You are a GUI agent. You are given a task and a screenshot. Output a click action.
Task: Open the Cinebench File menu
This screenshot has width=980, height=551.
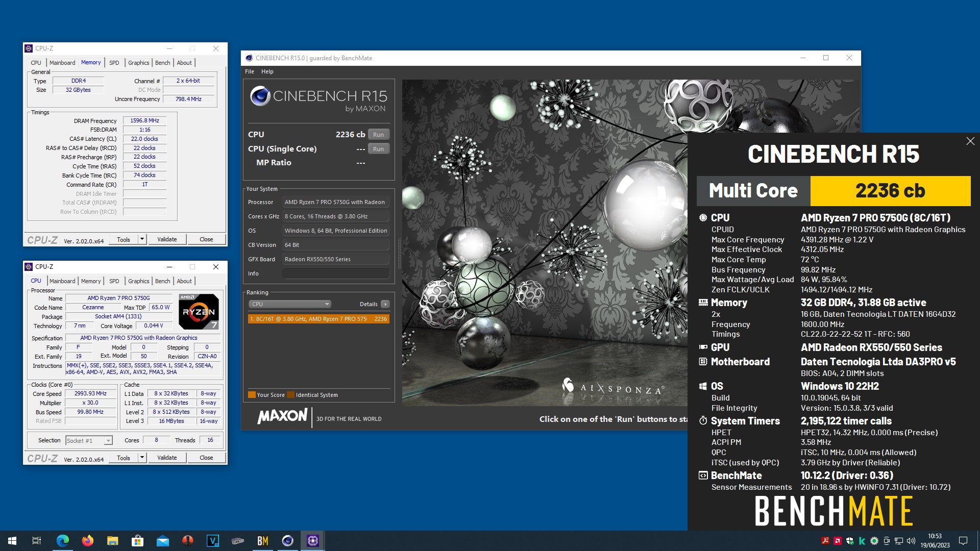250,71
